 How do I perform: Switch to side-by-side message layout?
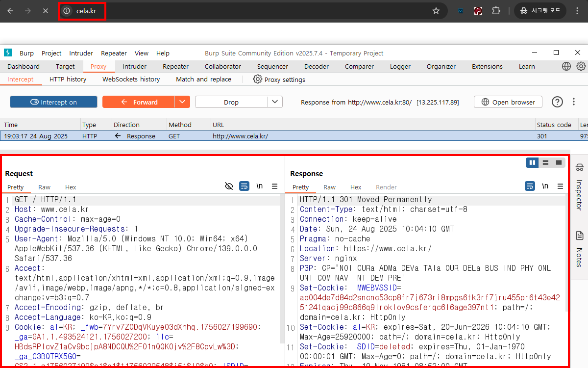click(x=532, y=162)
